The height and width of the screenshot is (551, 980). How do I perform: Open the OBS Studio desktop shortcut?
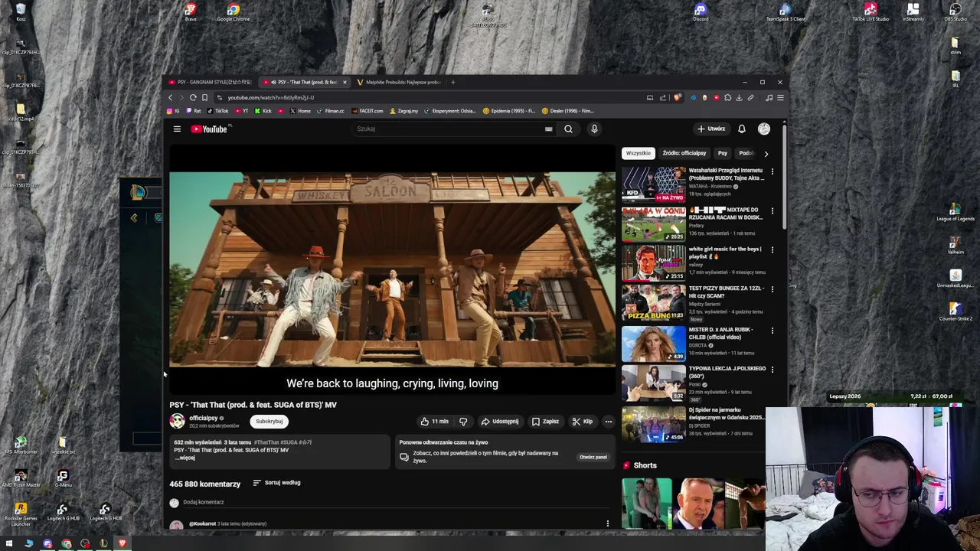point(955,12)
